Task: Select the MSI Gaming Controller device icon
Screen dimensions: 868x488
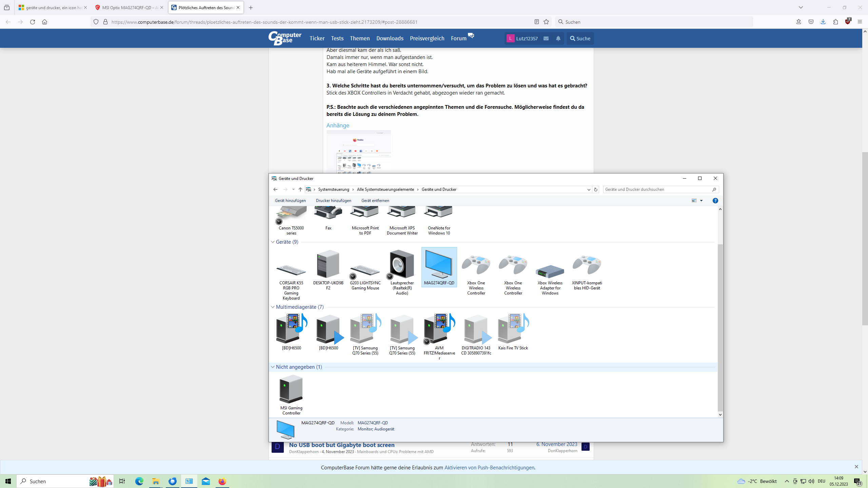Action: [x=291, y=389]
